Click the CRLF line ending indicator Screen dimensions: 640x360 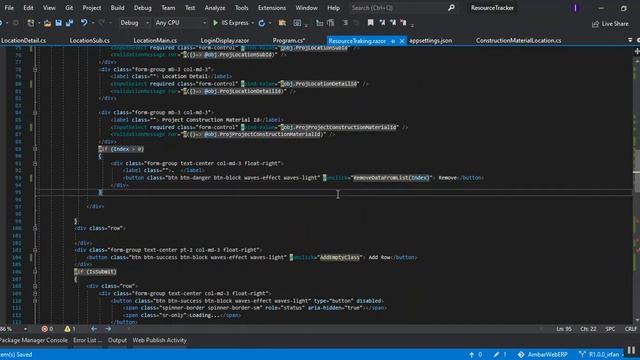631,329
